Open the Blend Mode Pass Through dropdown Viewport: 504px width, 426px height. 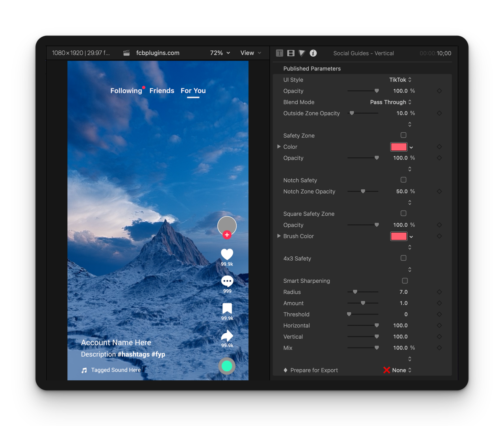pyautogui.click(x=391, y=102)
